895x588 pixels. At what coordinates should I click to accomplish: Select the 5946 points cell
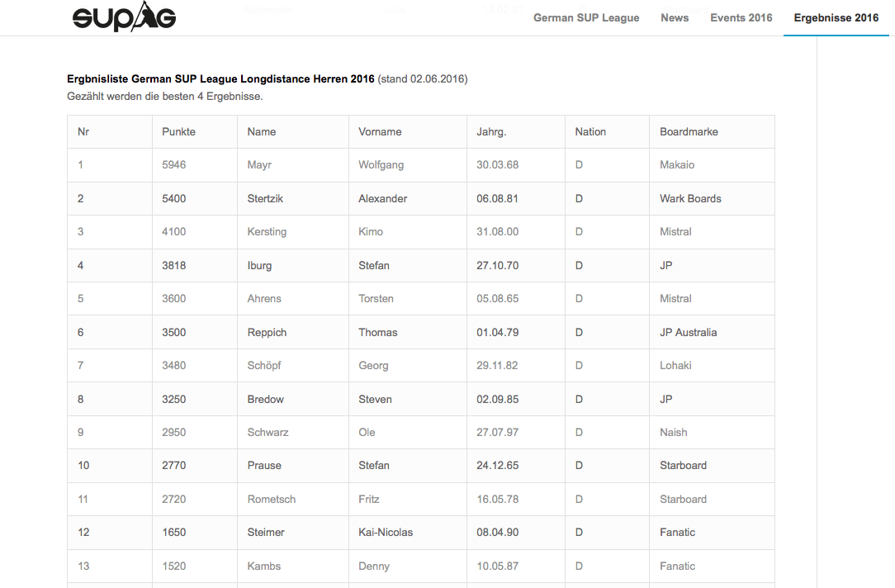tap(174, 164)
